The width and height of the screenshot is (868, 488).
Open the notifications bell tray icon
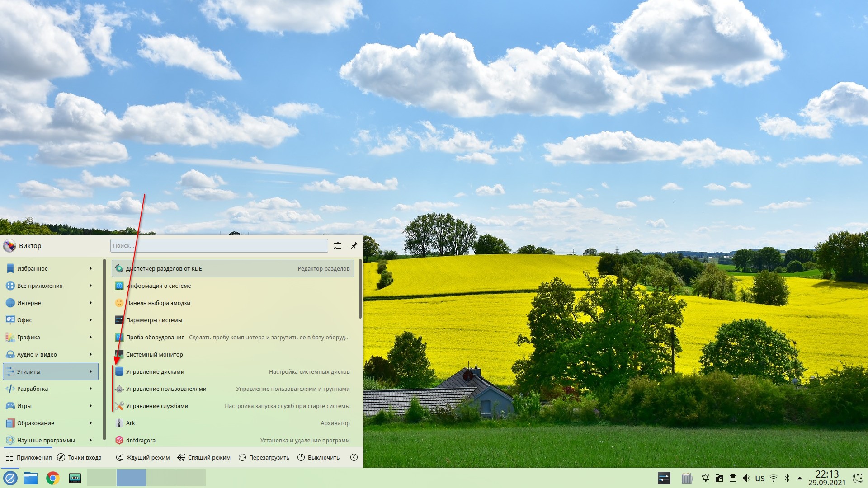tap(705, 478)
